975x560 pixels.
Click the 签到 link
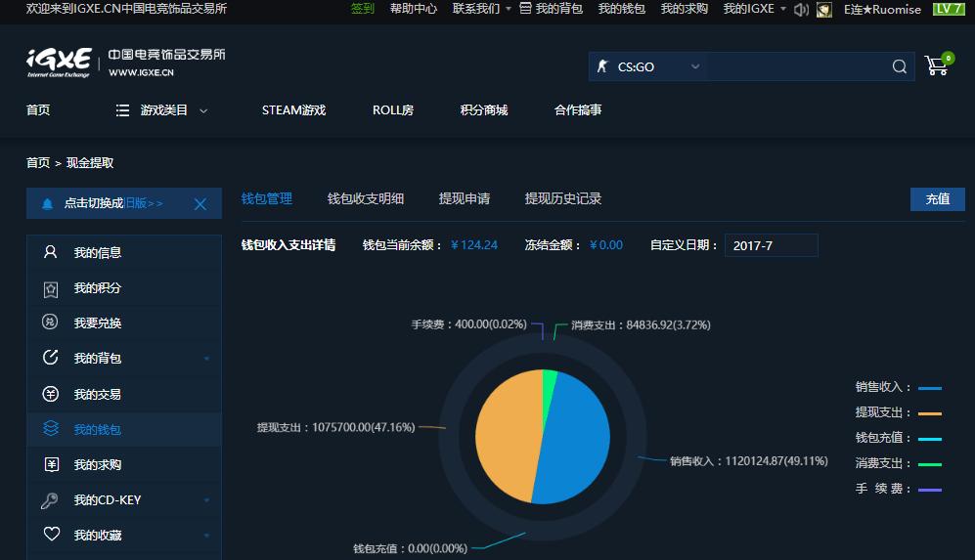(x=362, y=9)
